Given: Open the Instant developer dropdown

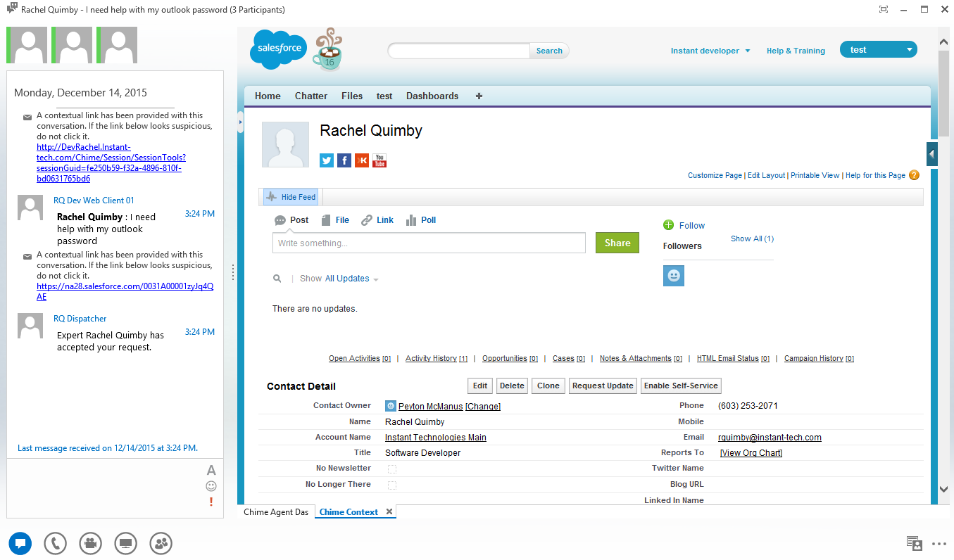Looking at the screenshot, I should [710, 51].
